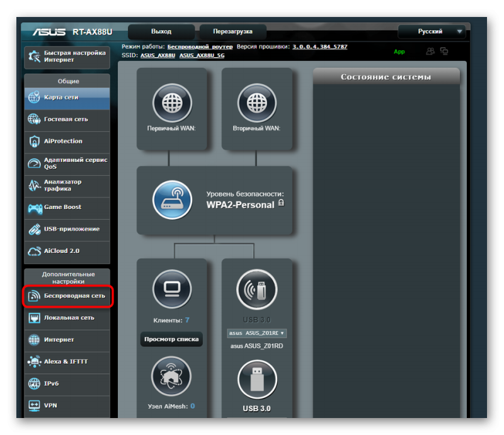Screen dimensions: 504x435
Task: Expand the asus ASUS_Z01RD device dropdown
Action: click(x=257, y=333)
